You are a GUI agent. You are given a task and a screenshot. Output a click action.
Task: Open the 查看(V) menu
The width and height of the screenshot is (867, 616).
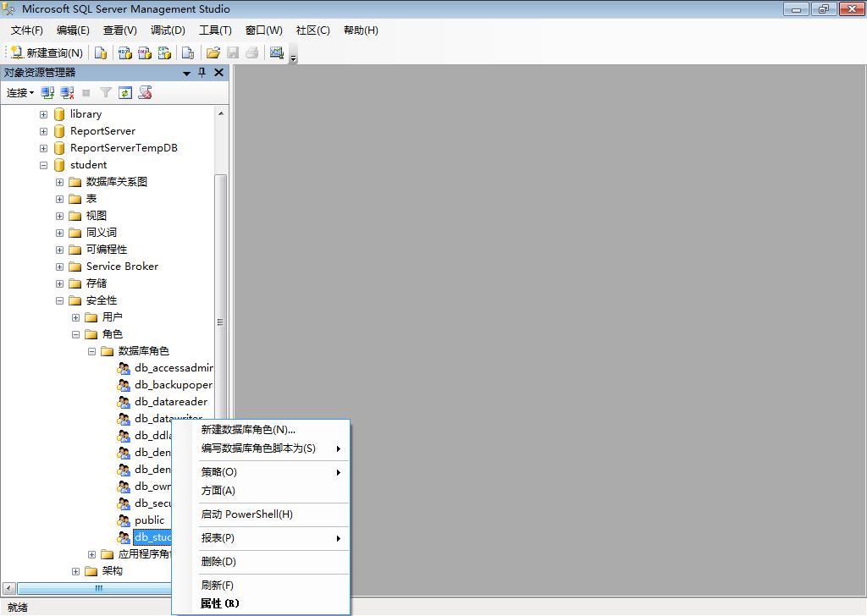click(120, 30)
